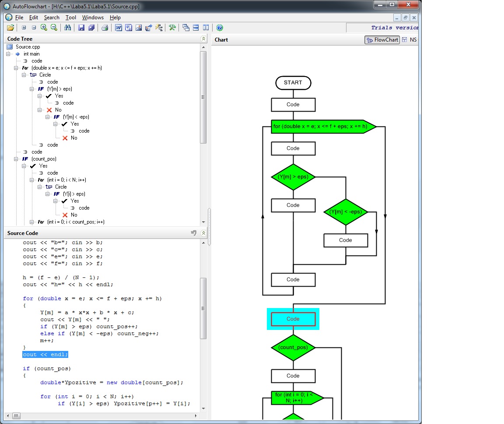504x424 pixels.
Task: Collapse the Source Code panel with chevron
Action: tap(203, 233)
